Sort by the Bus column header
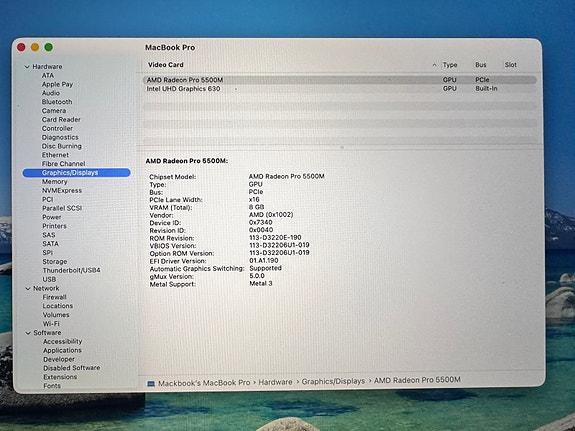Image resolution: width=575 pixels, height=431 pixels. pos(481,65)
